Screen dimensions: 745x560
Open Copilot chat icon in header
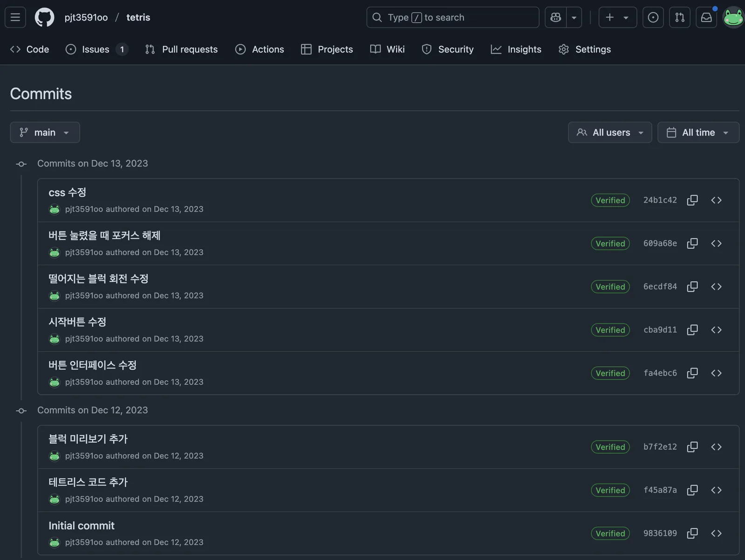tap(555, 17)
